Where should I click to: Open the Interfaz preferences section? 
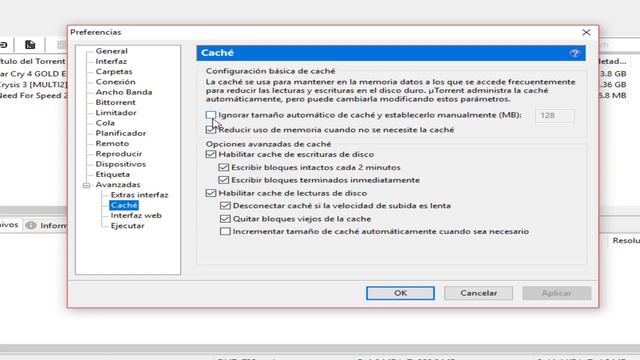coord(111,61)
